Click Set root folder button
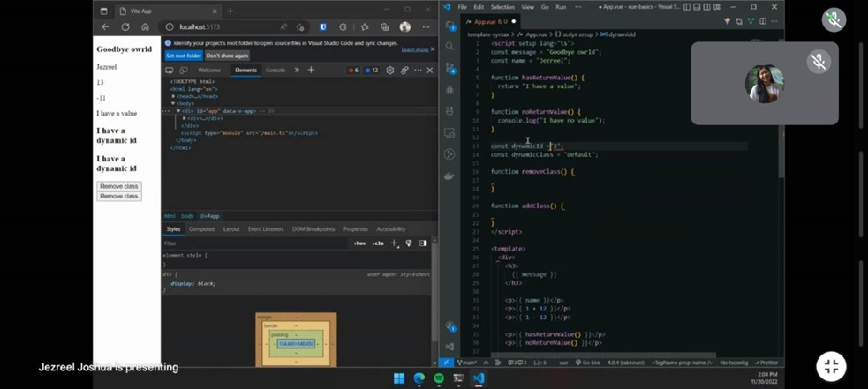 coord(184,56)
